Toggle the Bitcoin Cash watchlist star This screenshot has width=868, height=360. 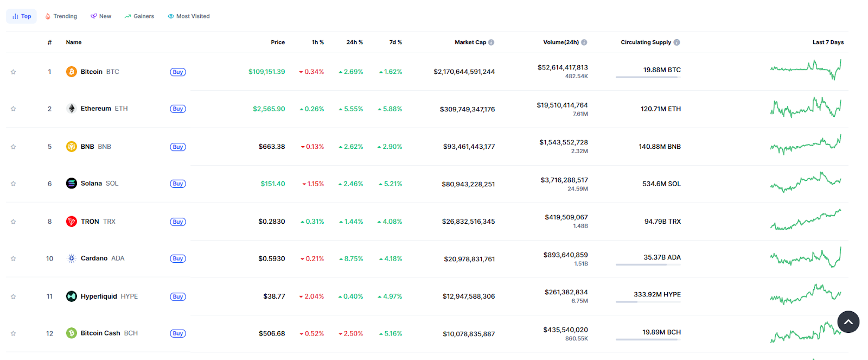[13, 333]
